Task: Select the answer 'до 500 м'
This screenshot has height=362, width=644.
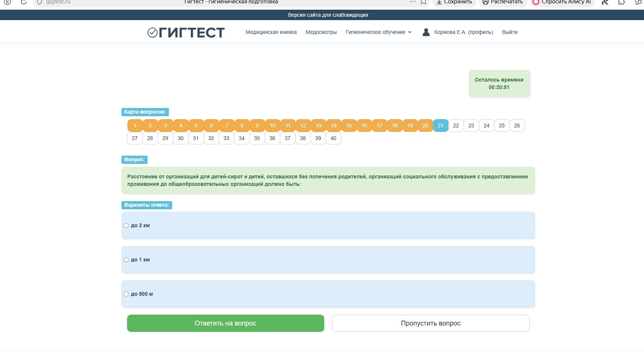Action: click(126, 294)
